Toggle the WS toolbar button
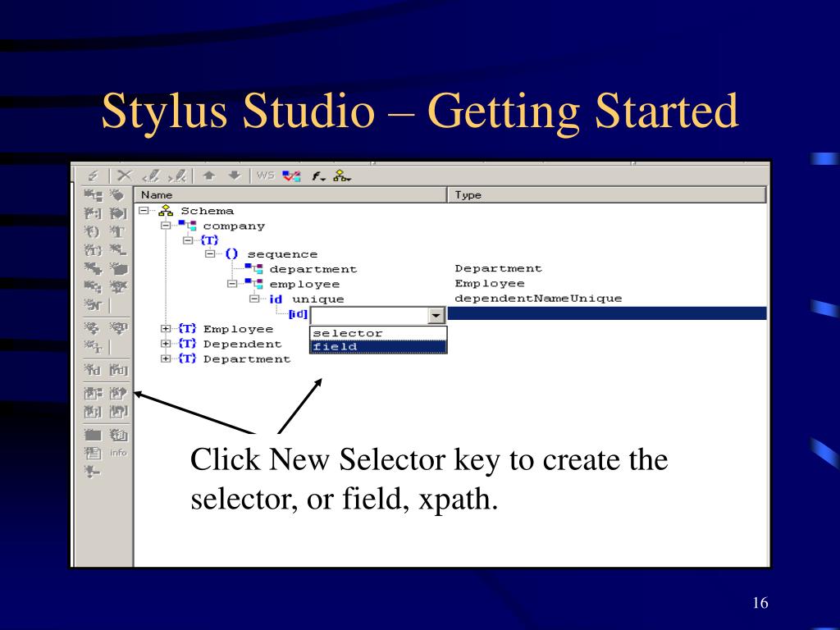This screenshot has width=840, height=630. [265, 176]
